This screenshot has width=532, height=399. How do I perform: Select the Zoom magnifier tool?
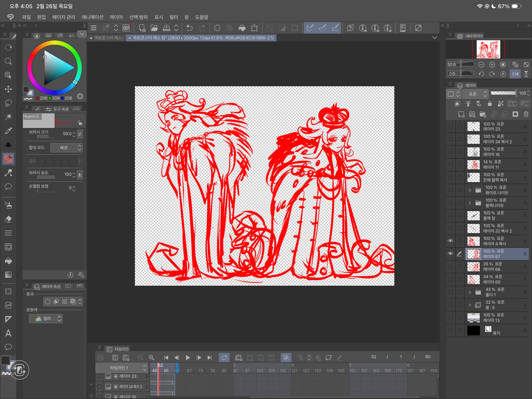[8, 61]
